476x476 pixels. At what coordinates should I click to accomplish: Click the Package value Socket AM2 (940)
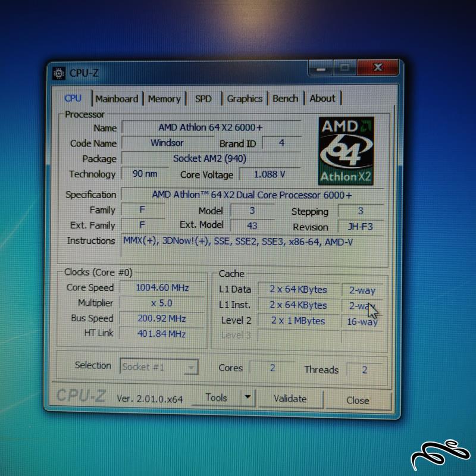pyautogui.click(x=211, y=158)
